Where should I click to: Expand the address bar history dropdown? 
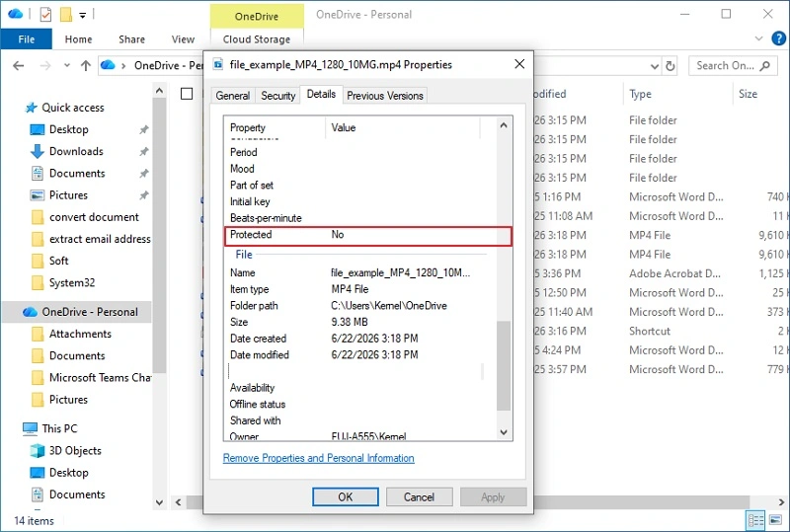point(654,66)
